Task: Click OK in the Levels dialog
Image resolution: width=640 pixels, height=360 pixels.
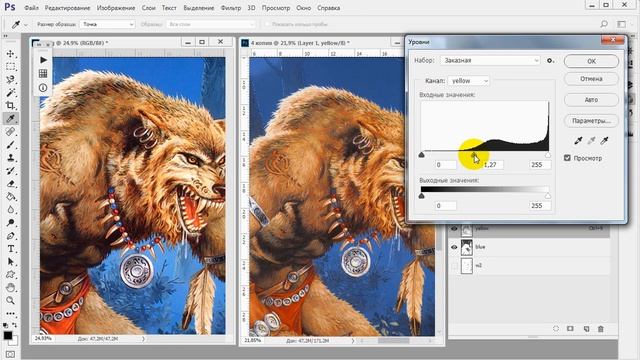Action: [x=591, y=61]
